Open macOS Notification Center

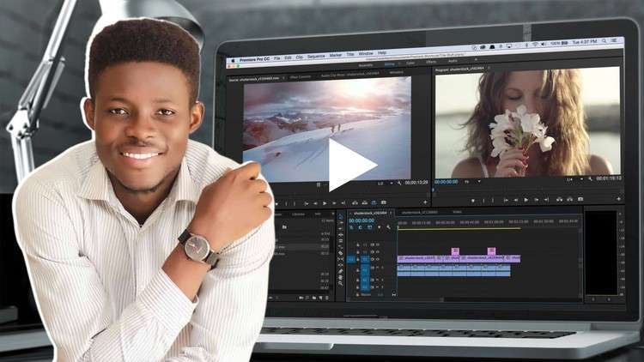coord(614,40)
